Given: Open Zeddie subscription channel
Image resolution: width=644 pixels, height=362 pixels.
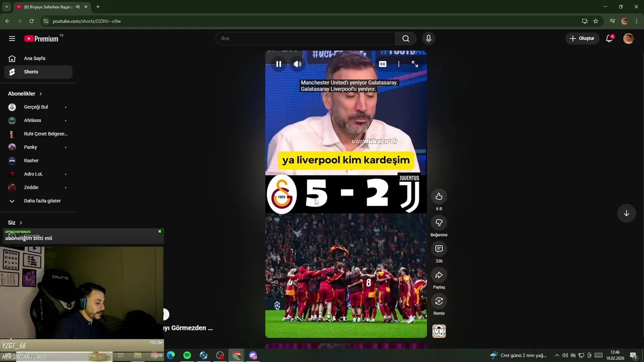Looking at the screenshot, I should coord(38,188).
